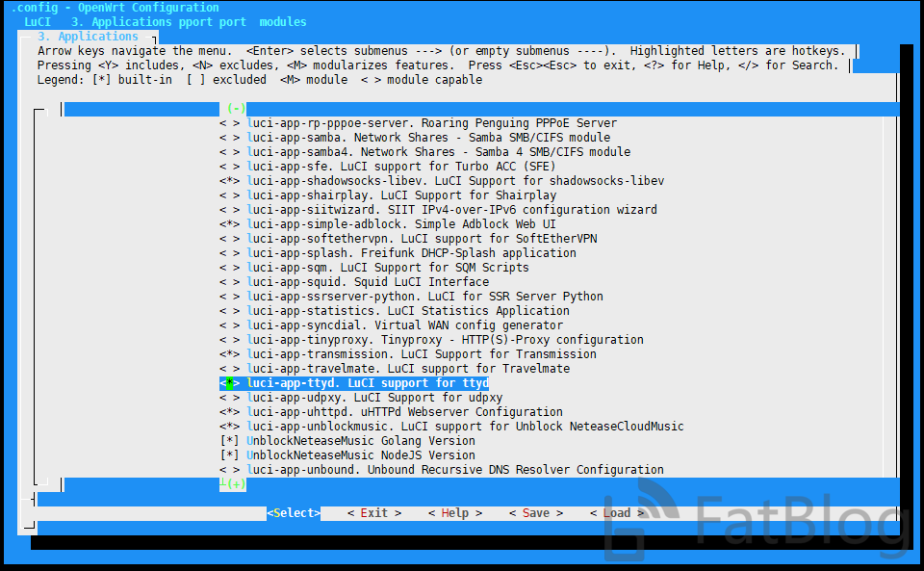Toggle luci-app-sfe Turbo ACC marker
The width and height of the screenshot is (924, 571).
tap(230, 167)
